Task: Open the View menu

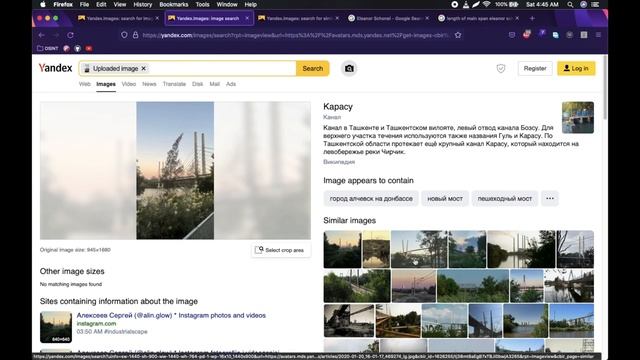Action: click(x=120, y=4)
